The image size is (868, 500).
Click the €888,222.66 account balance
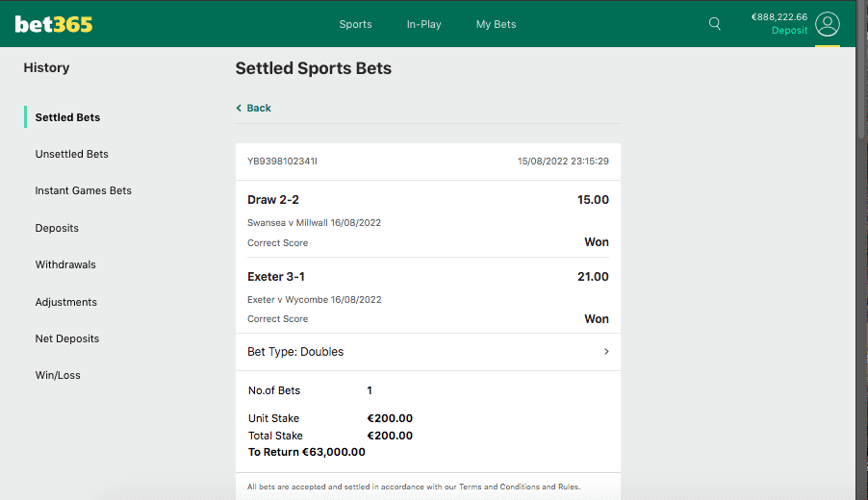pos(779,17)
